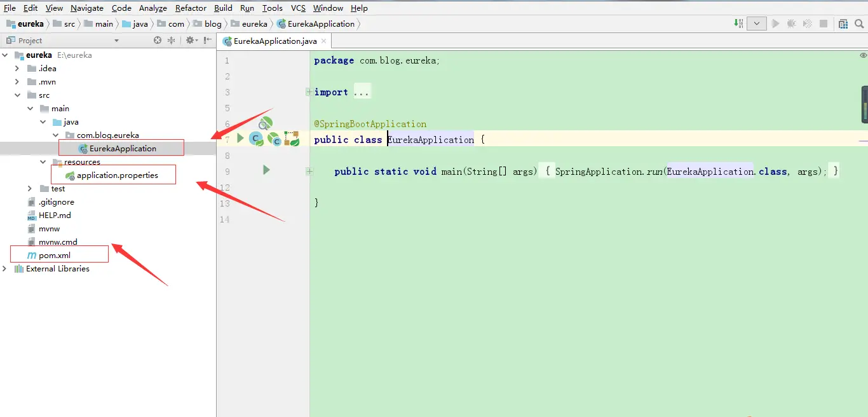Click the blog breadcrumb in navigation bar

(207, 24)
